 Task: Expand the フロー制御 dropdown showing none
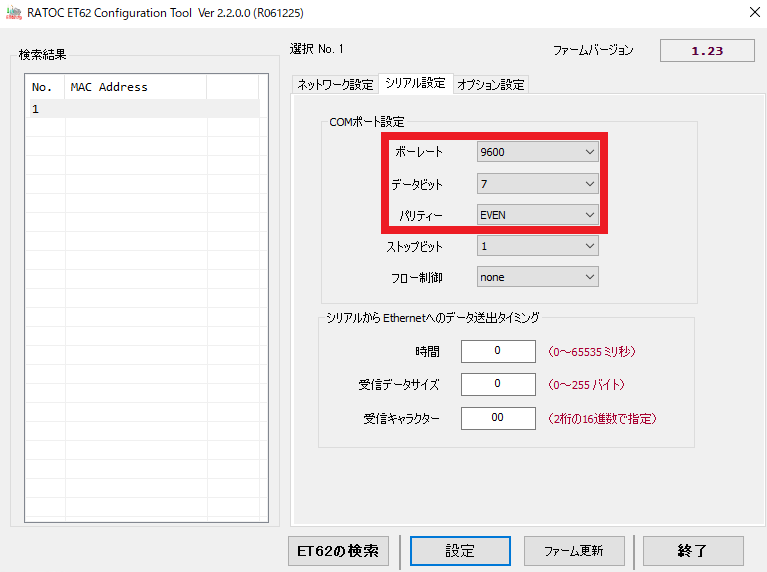[537, 277]
